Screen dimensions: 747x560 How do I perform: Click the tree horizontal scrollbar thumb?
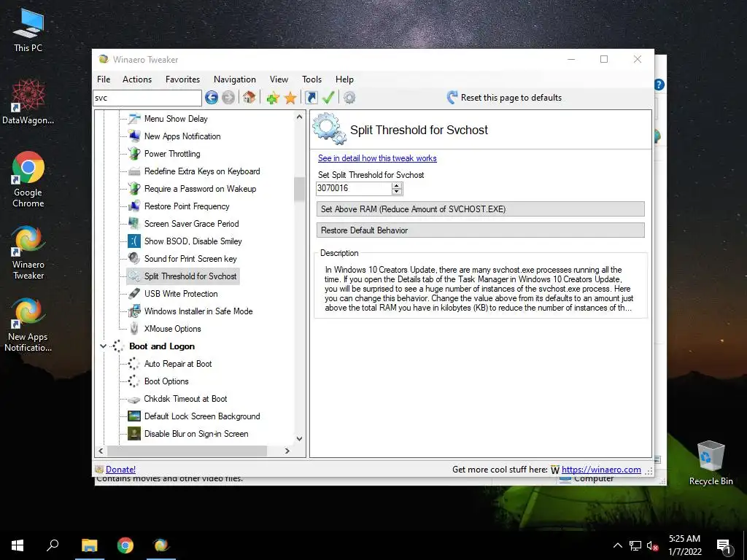tap(187, 451)
